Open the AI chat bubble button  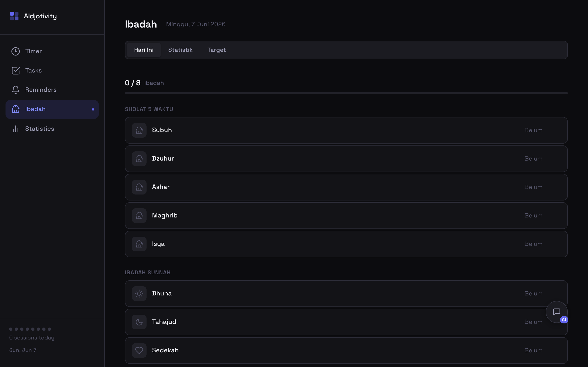click(x=556, y=312)
